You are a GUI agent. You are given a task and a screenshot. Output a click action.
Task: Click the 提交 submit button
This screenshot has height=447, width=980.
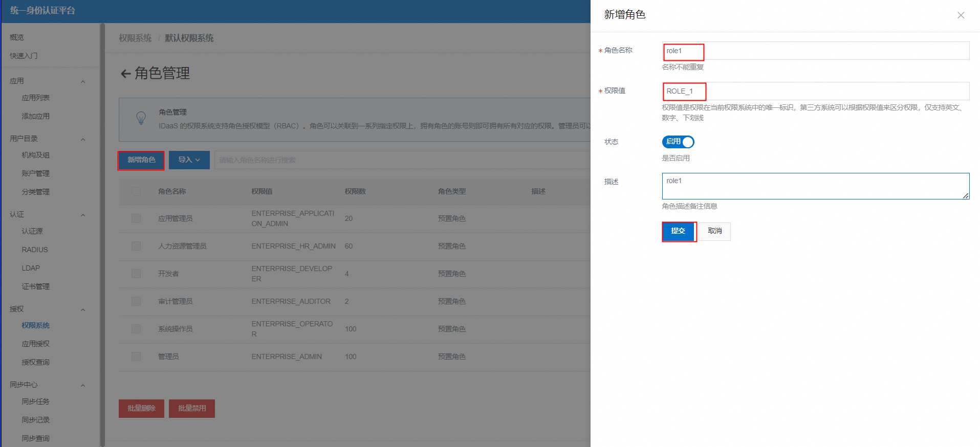pos(678,231)
